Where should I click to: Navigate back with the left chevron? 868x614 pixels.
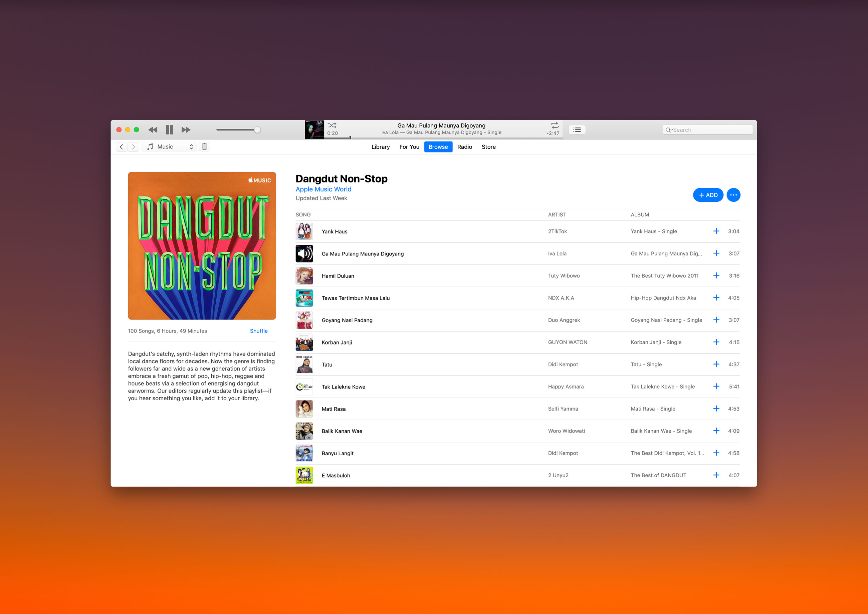tap(122, 147)
